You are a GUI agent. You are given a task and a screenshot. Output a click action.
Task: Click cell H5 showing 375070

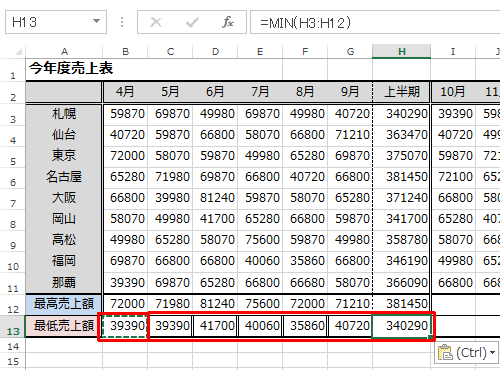(x=402, y=156)
